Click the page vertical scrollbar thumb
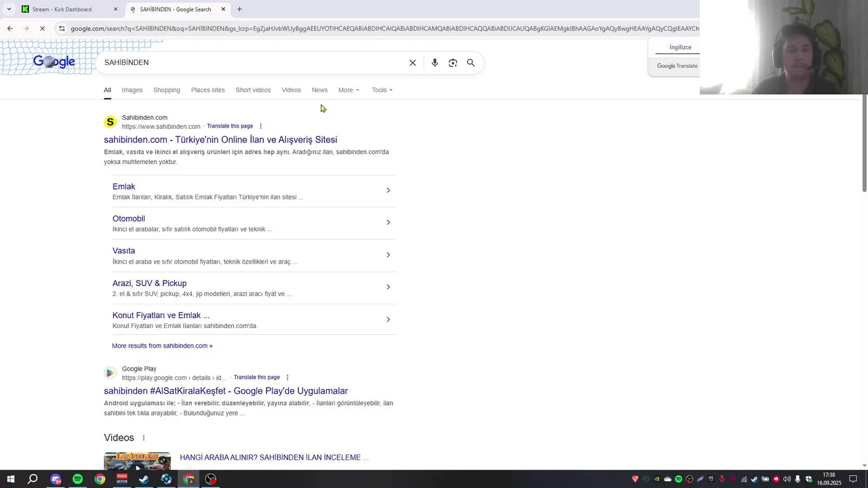Image resolution: width=868 pixels, height=488 pixels. [864, 144]
